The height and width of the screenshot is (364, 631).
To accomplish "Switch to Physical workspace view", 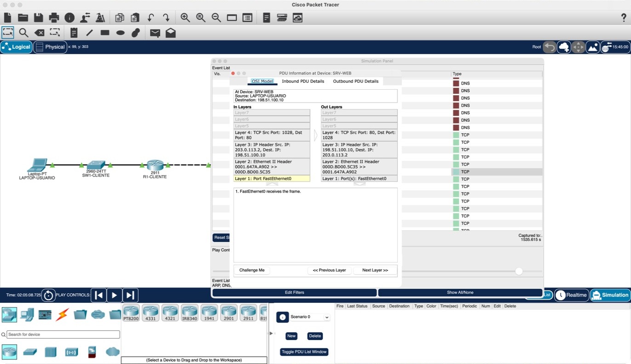I will tap(50, 47).
